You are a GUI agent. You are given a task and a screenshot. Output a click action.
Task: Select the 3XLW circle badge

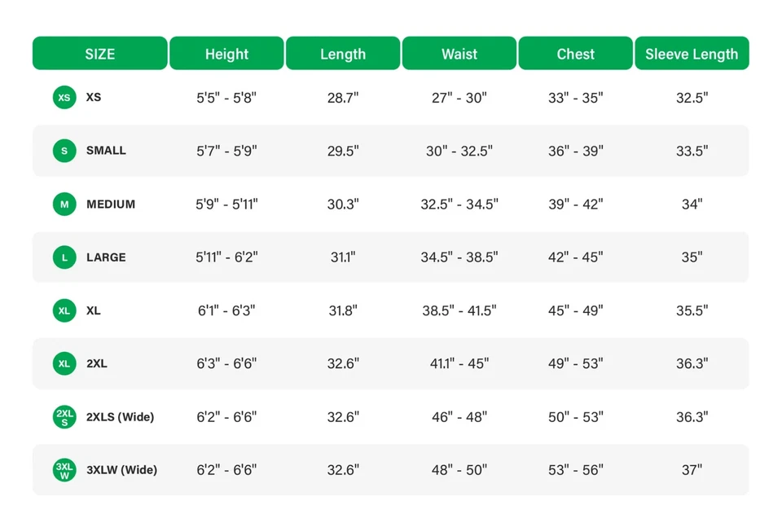pyautogui.click(x=64, y=470)
